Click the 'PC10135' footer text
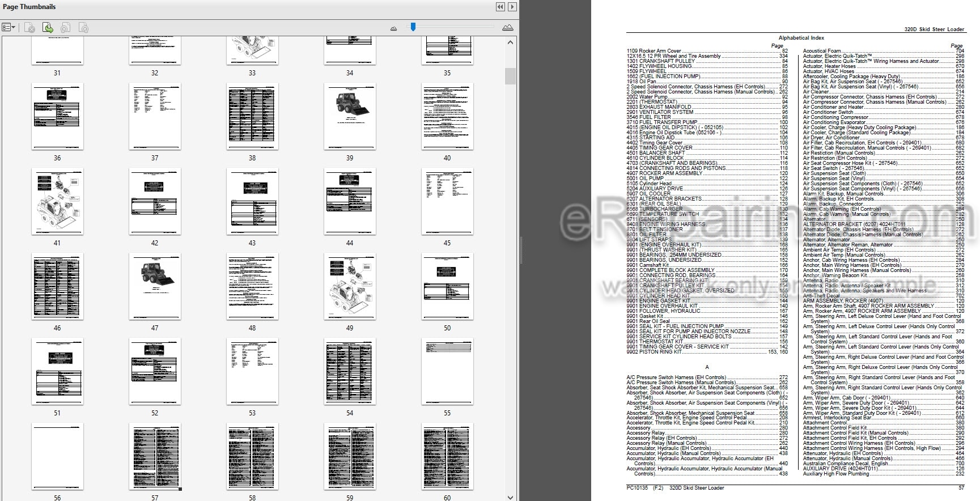 click(637, 488)
